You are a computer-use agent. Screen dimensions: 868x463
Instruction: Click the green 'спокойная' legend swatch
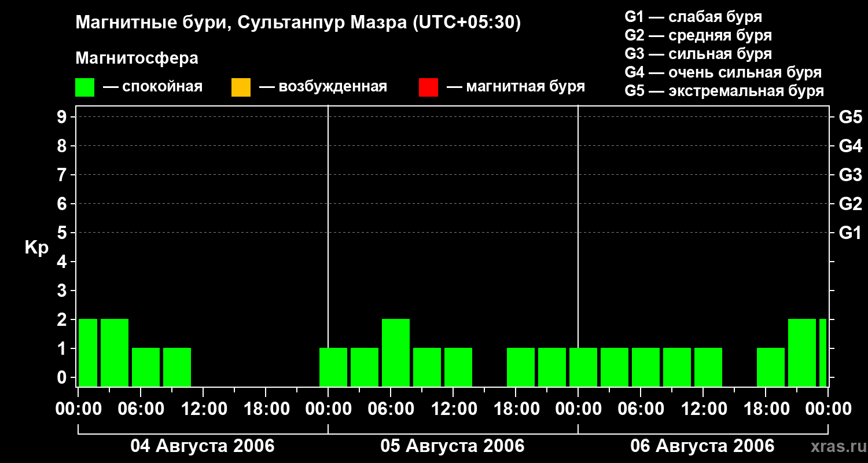click(x=84, y=87)
